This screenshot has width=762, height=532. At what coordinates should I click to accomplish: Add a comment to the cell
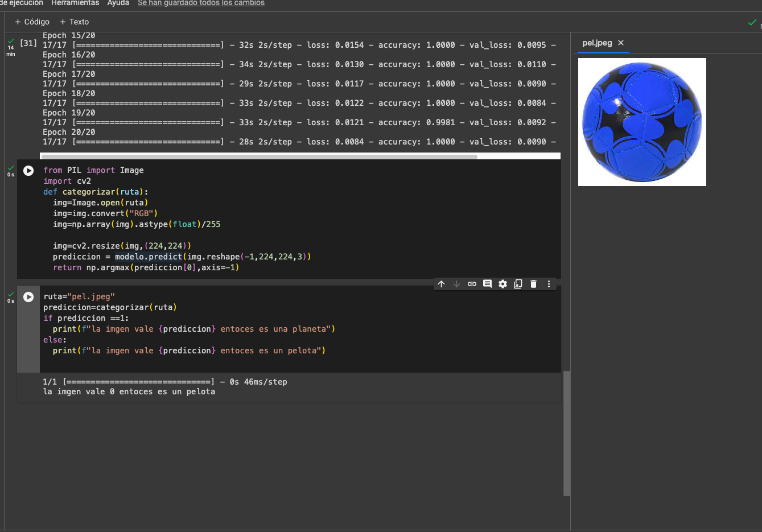[x=487, y=284]
